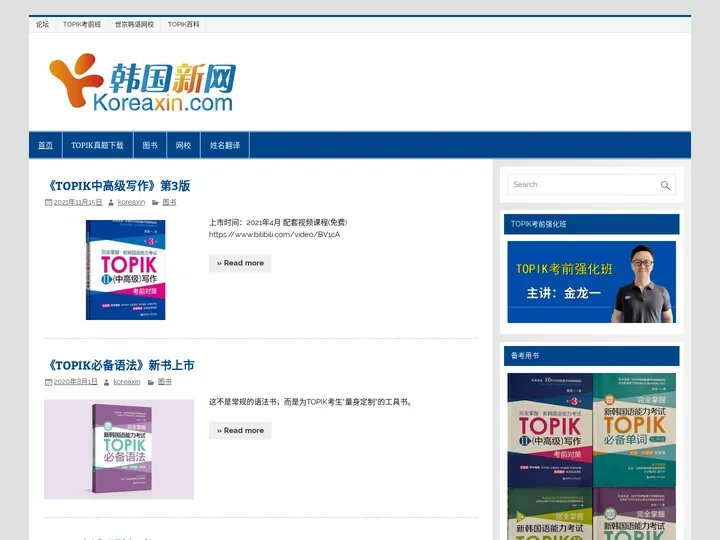Open 网校 navigation item
720x540 pixels.
click(x=183, y=145)
